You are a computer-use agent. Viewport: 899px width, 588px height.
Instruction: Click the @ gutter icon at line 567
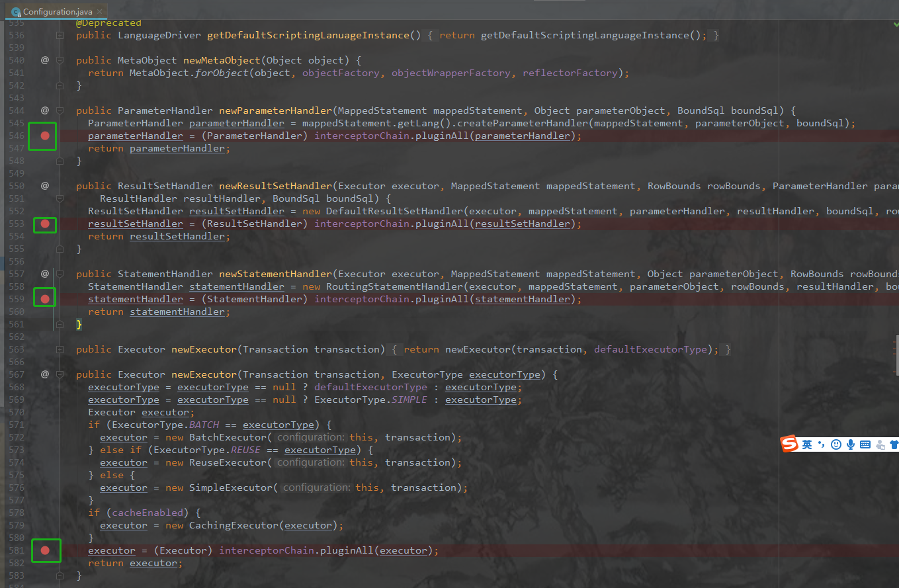pyautogui.click(x=45, y=374)
